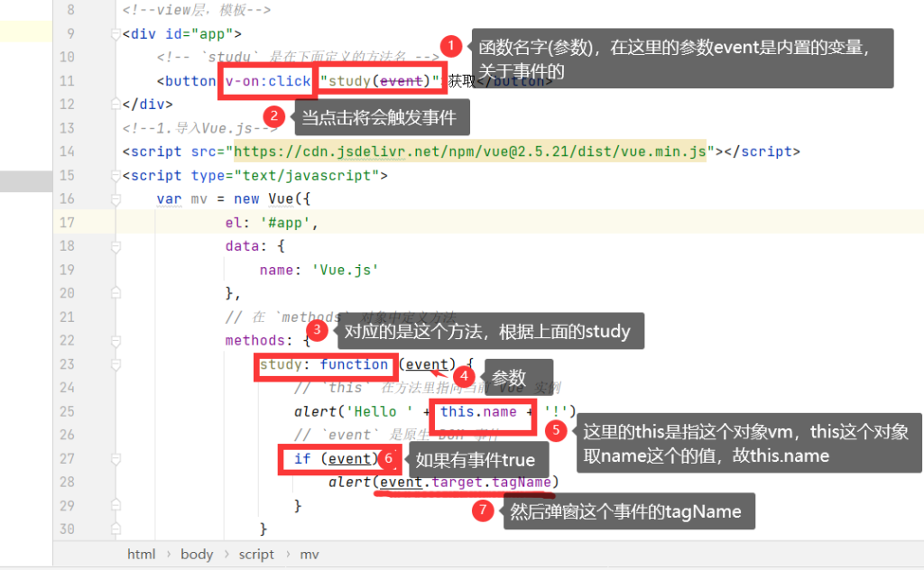
Task: Click the red annotation badge number 3
Action: [x=316, y=331]
